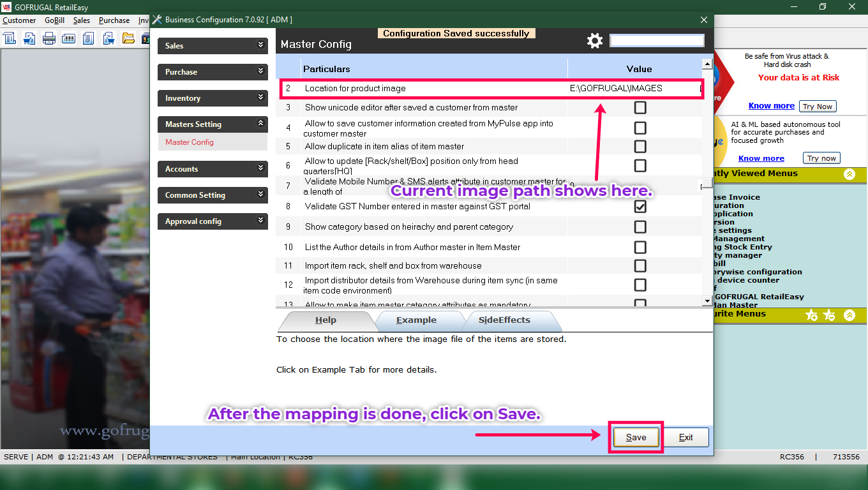Open the Customer menu
This screenshot has height=490, width=868.
[x=19, y=20]
